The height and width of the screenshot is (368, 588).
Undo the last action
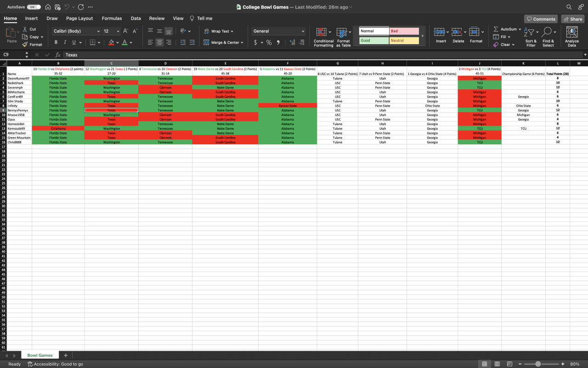click(67, 7)
